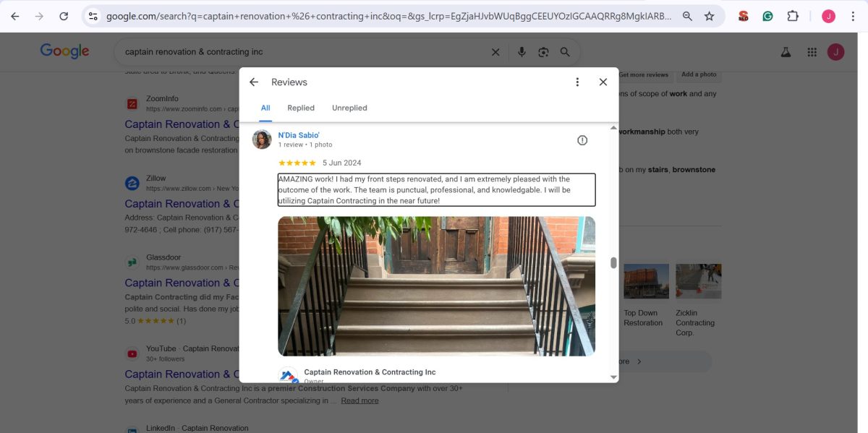This screenshot has width=868, height=433.
Task: Open the front steps review photo
Action: coord(436,286)
